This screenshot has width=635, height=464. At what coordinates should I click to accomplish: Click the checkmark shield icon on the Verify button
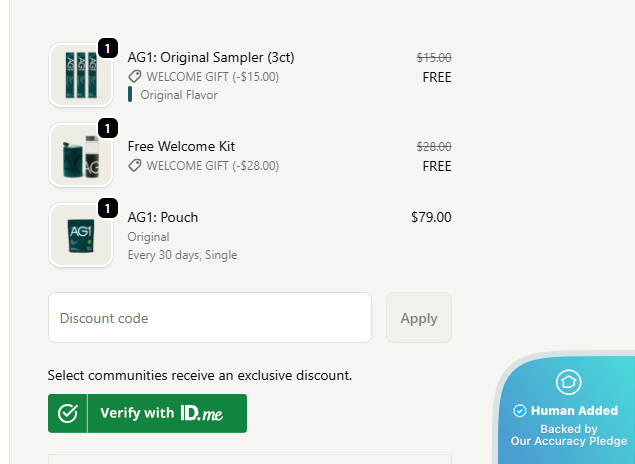coord(68,413)
